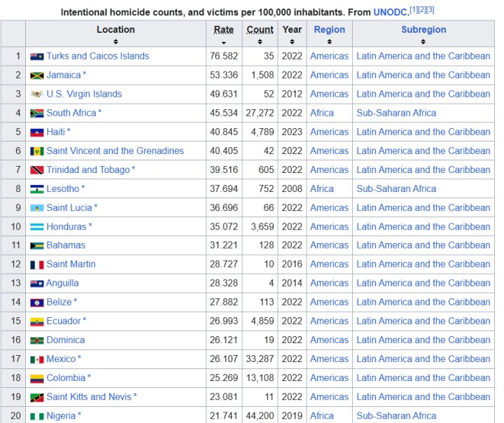Open the Ecuador country link
Screen dimensions: 504x423
coord(64,321)
